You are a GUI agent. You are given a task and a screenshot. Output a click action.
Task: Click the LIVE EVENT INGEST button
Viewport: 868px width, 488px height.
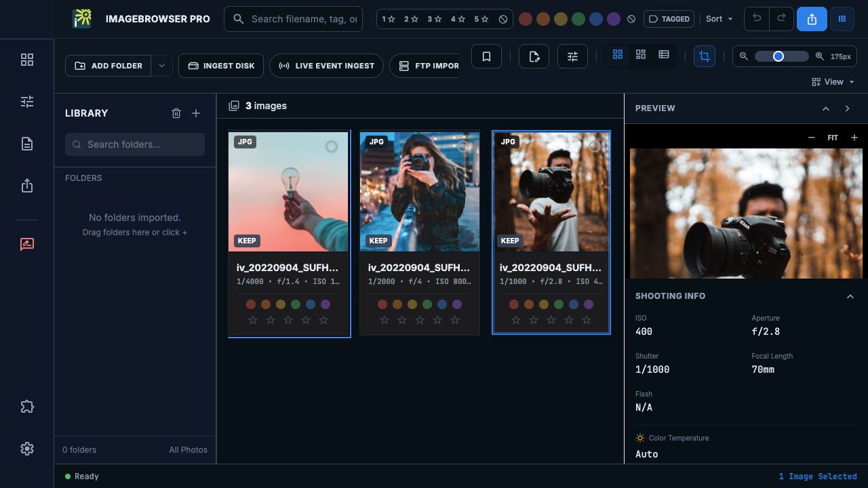[x=326, y=66]
